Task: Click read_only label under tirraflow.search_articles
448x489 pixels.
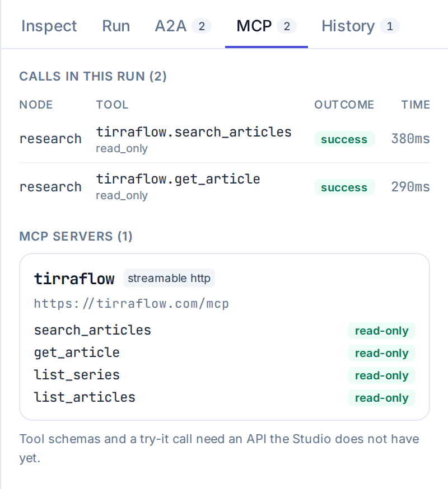Action: (122, 149)
